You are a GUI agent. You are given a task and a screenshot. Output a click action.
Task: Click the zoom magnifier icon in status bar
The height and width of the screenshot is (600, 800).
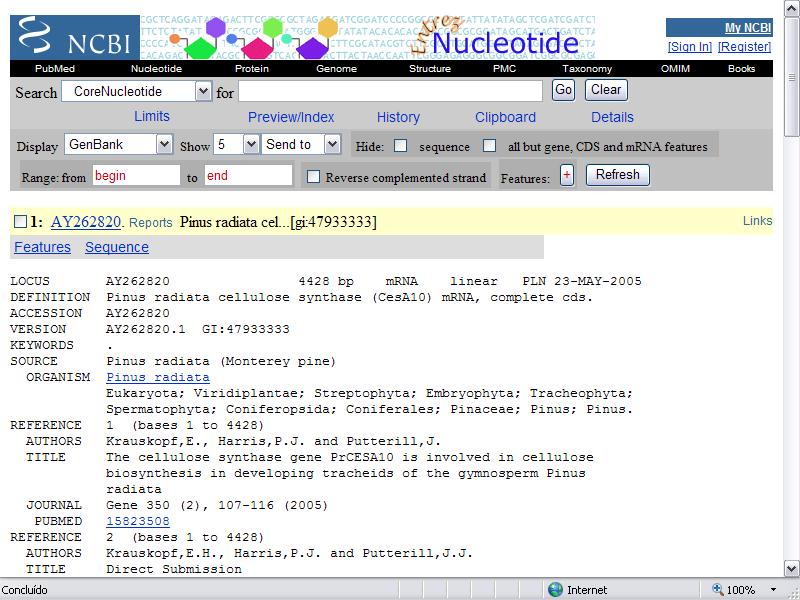tap(717, 589)
